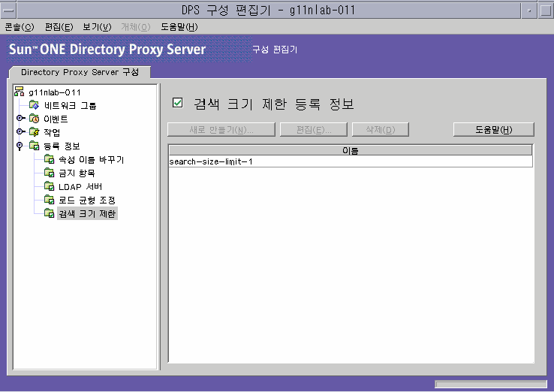Image resolution: width=554 pixels, height=392 pixels.
Task: Collapse the 등록 정보 tree node
Action: [20, 146]
